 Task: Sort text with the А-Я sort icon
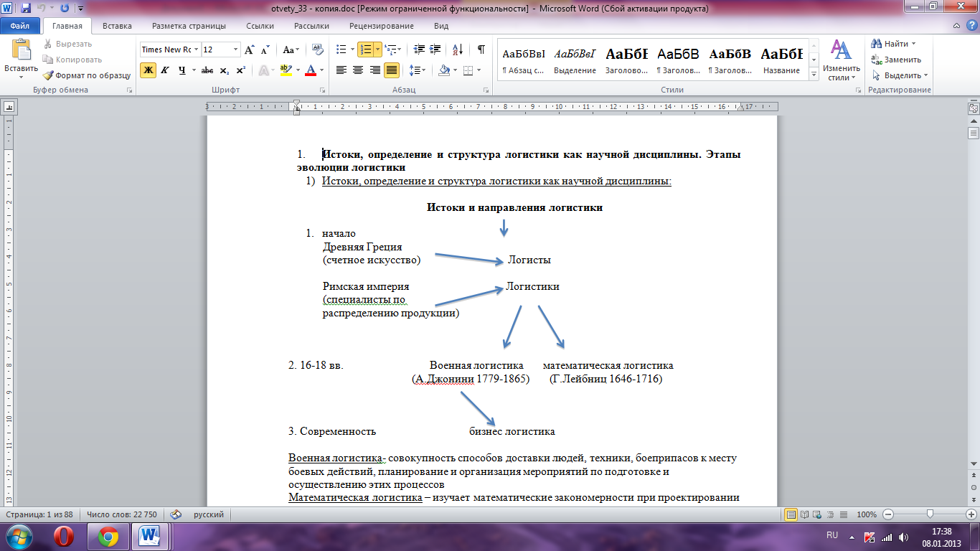458,50
